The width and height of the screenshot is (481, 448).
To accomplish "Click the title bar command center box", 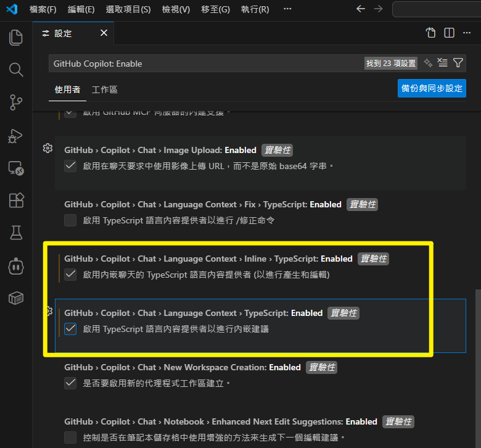I will [437, 9].
